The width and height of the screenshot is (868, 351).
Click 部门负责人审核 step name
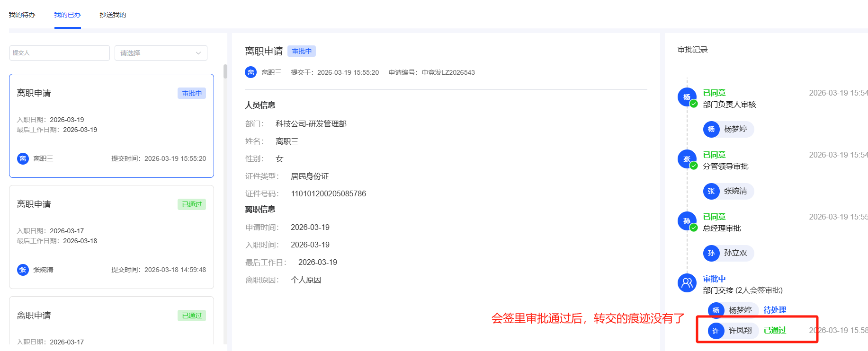coord(729,104)
